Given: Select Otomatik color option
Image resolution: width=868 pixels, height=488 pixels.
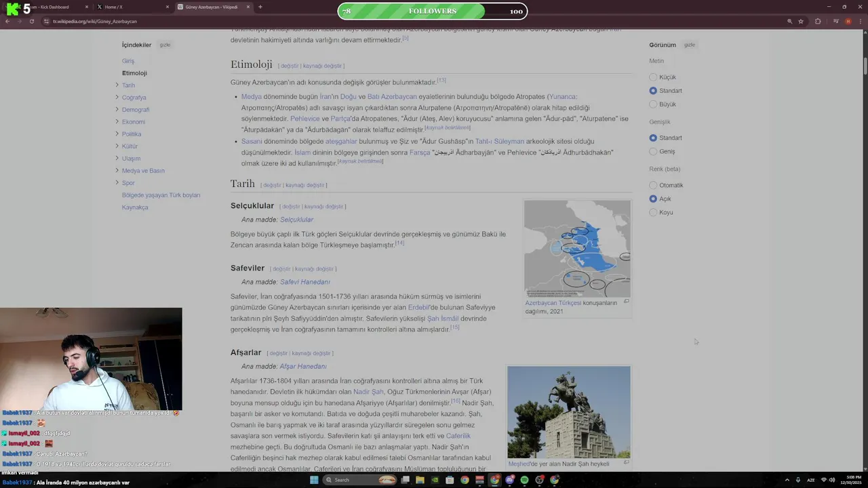Looking at the screenshot, I should pos(653,186).
